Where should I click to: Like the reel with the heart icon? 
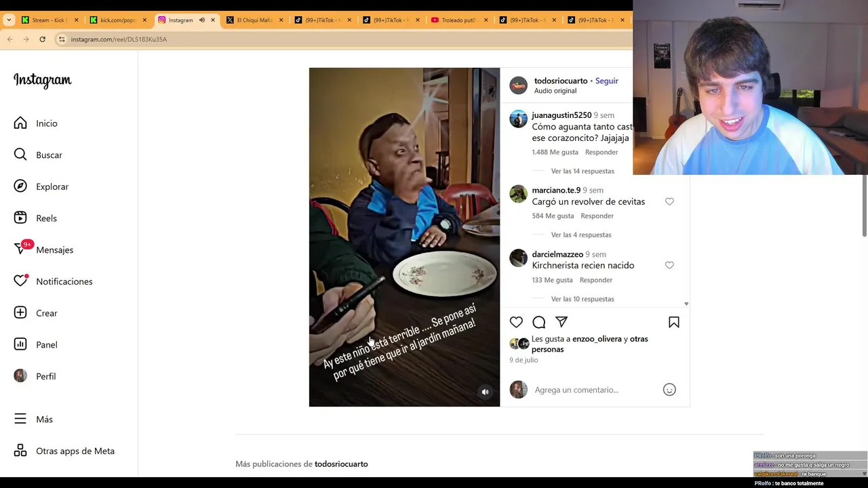click(x=516, y=323)
